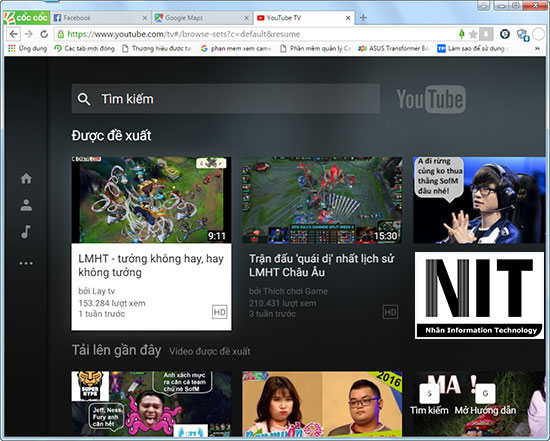
Task: Open the 2016 couple show video thumbnail
Action: [x=322, y=403]
